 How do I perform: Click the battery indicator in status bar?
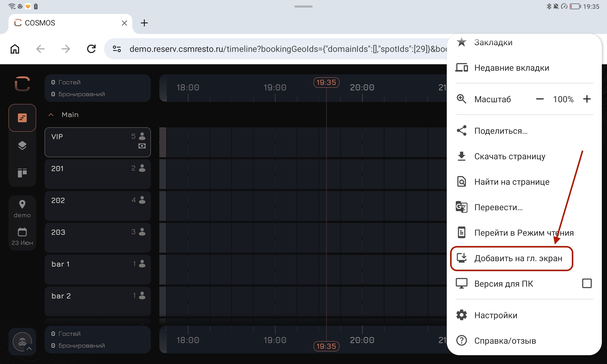pos(575,6)
